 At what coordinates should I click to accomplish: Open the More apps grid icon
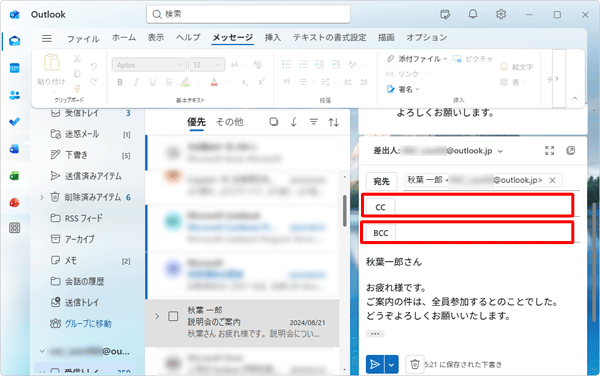(x=15, y=228)
